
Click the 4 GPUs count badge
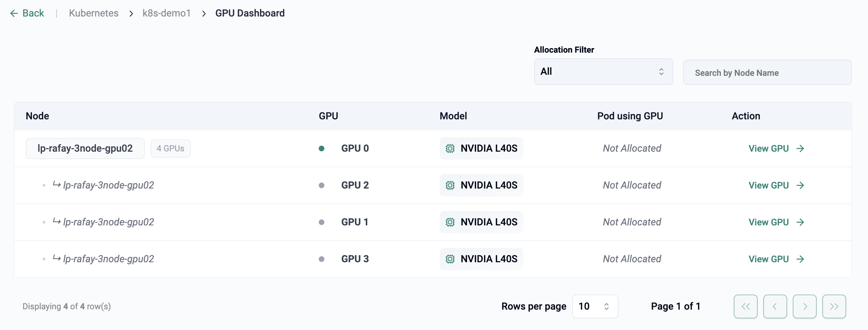(170, 148)
